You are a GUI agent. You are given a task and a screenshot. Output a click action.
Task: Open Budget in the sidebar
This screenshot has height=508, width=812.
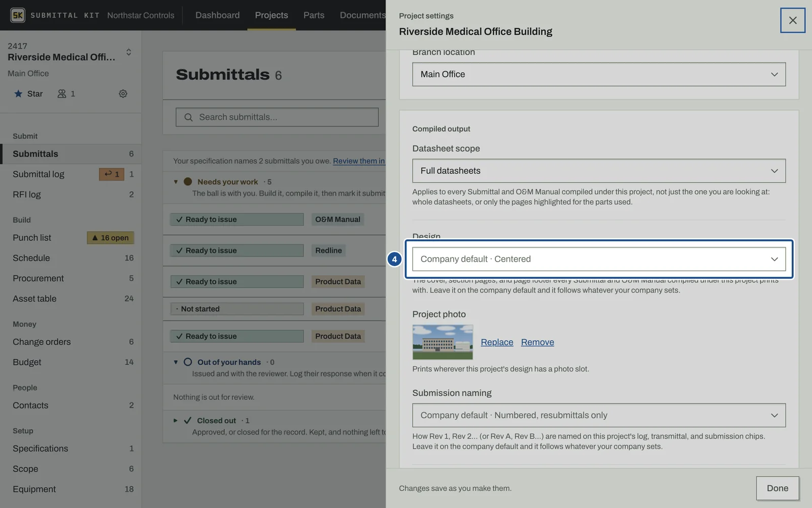point(71,362)
